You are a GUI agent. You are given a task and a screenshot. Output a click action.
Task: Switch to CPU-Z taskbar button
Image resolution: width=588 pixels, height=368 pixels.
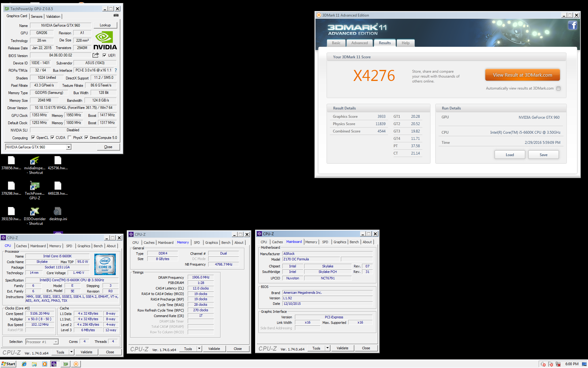coord(54,364)
